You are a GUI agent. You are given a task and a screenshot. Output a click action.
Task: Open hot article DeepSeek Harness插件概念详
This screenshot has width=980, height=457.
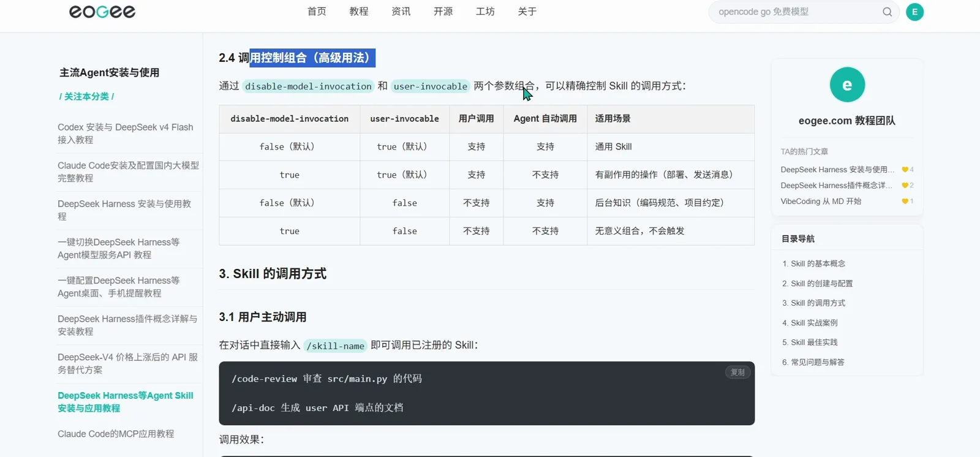click(836, 186)
